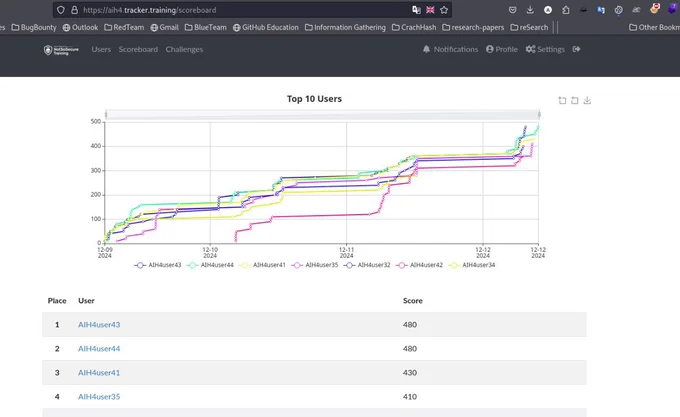680x417 pixels.
Task: Bookmark this page with the star icon
Action: (x=444, y=10)
